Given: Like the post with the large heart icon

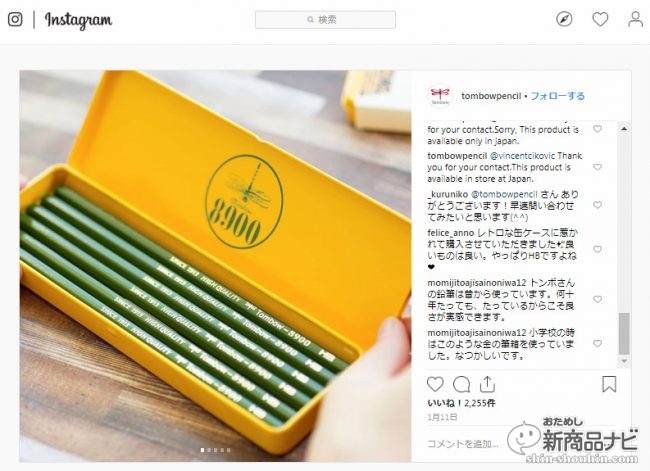Looking at the screenshot, I should (435, 384).
